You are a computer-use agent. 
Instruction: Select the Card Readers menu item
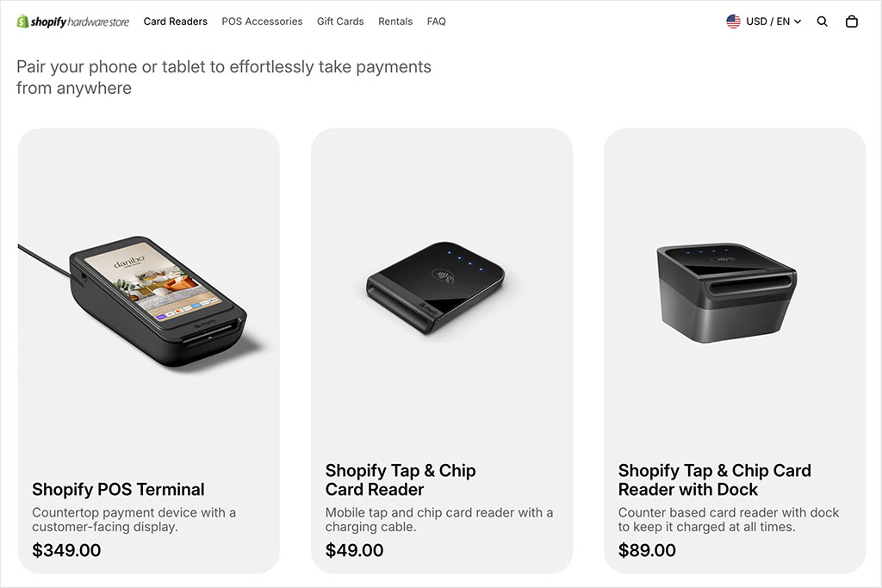click(x=176, y=21)
